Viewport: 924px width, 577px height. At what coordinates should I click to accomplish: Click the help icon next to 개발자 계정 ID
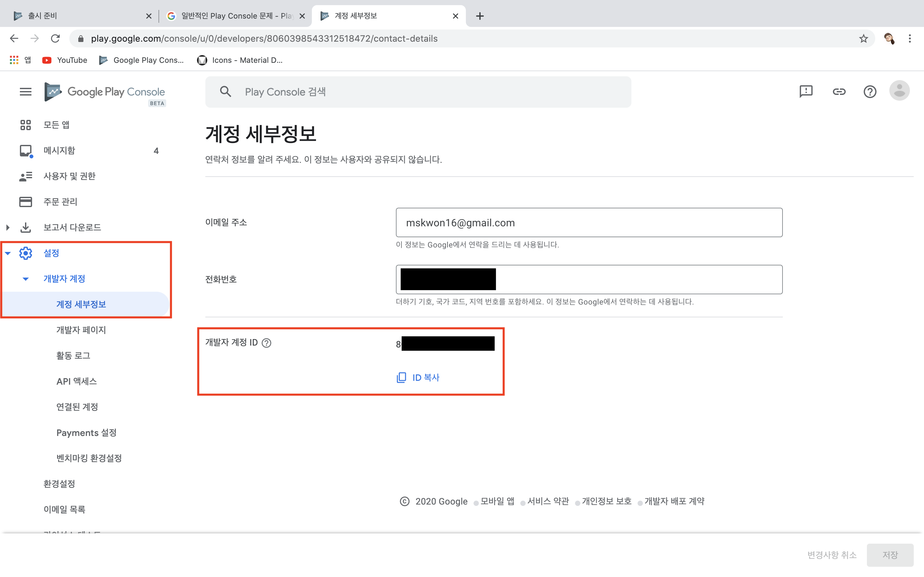click(x=267, y=343)
